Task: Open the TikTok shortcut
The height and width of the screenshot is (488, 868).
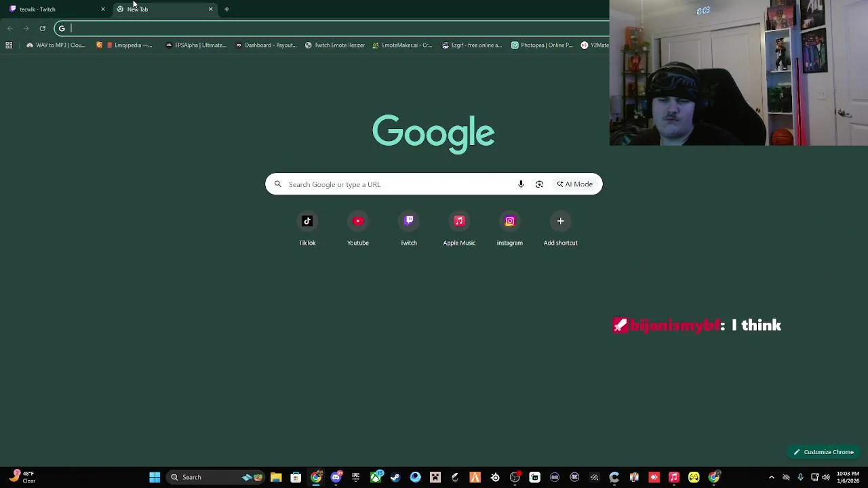Action: tap(307, 229)
